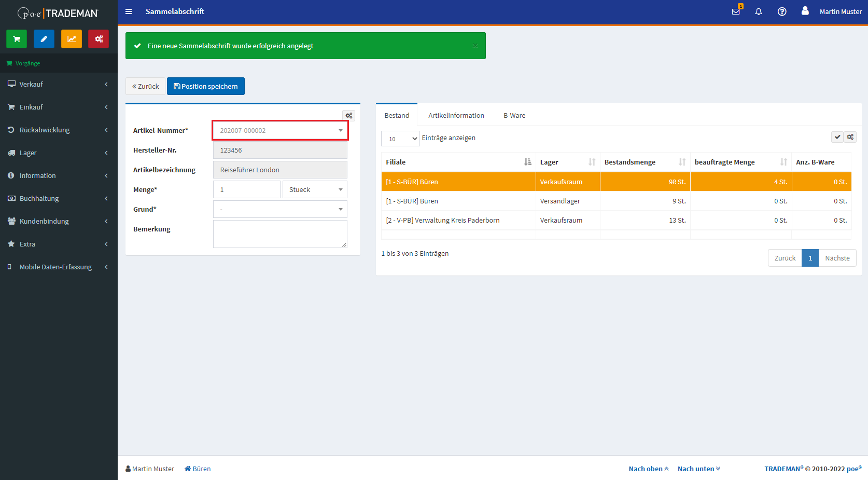Switch to the B-Ware tab
868x480 pixels.
point(514,115)
